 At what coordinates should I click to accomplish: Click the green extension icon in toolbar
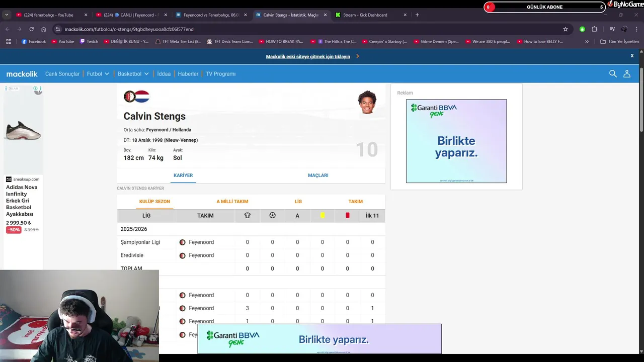(582, 29)
